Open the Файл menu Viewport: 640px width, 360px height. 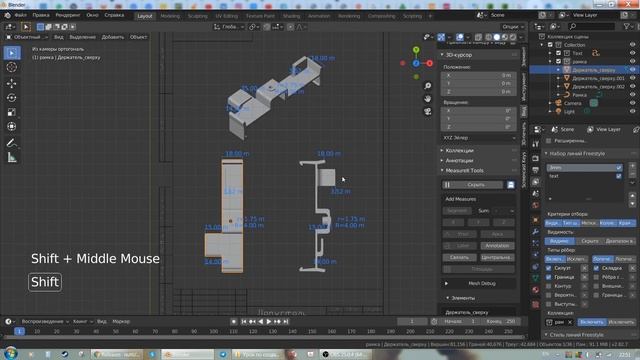click(20, 15)
